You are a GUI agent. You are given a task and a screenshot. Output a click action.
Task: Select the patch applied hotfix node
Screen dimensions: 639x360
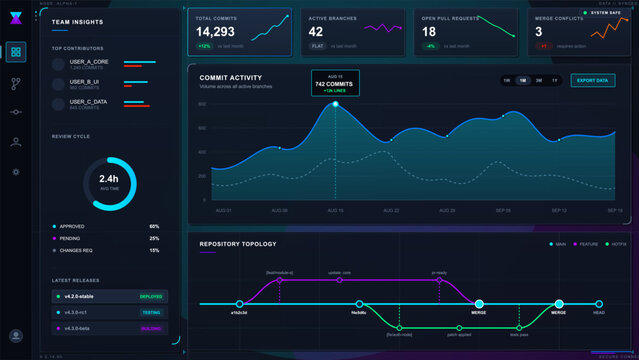click(459, 328)
